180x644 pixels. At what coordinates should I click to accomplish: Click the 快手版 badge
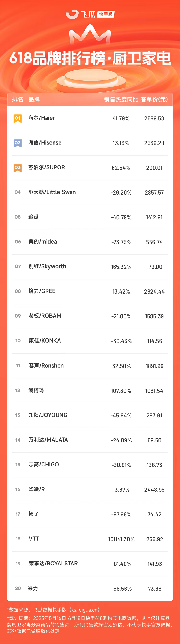(106, 14)
